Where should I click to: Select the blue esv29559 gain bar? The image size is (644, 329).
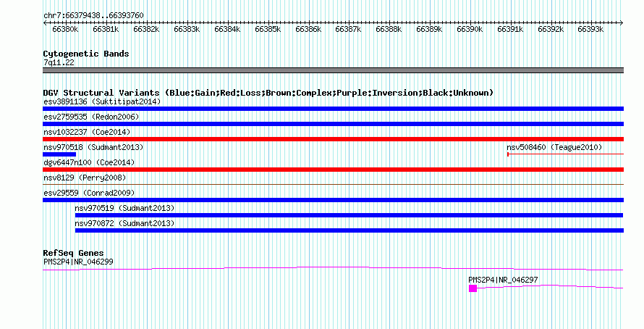pos(333,200)
